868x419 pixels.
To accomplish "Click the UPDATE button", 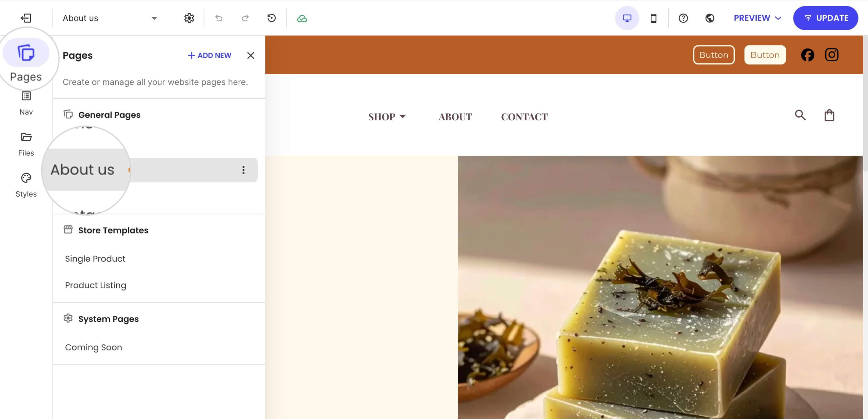I will tap(826, 18).
